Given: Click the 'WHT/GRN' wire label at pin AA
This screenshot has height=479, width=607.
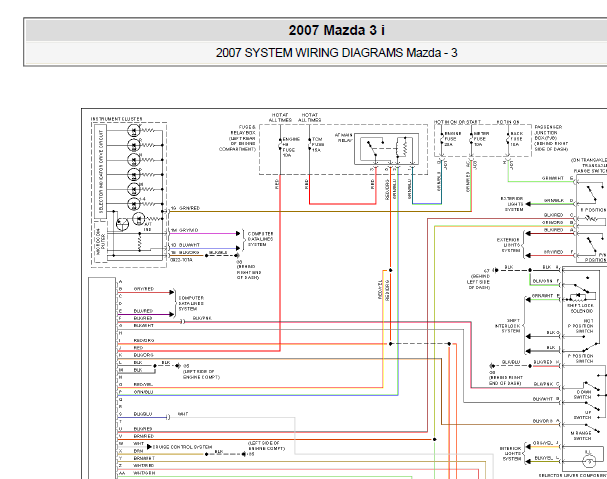Looking at the screenshot, I should (144, 473).
